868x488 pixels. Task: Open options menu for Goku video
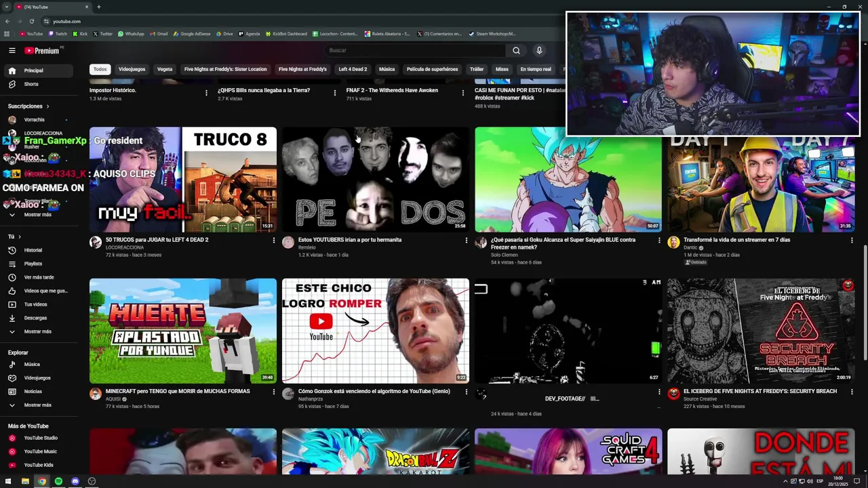(659, 240)
